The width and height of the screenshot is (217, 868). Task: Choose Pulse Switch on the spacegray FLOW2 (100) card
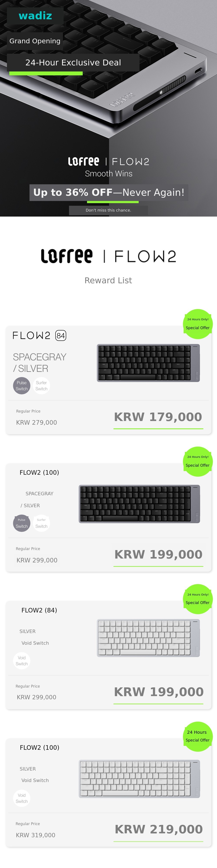[x=22, y=523]
